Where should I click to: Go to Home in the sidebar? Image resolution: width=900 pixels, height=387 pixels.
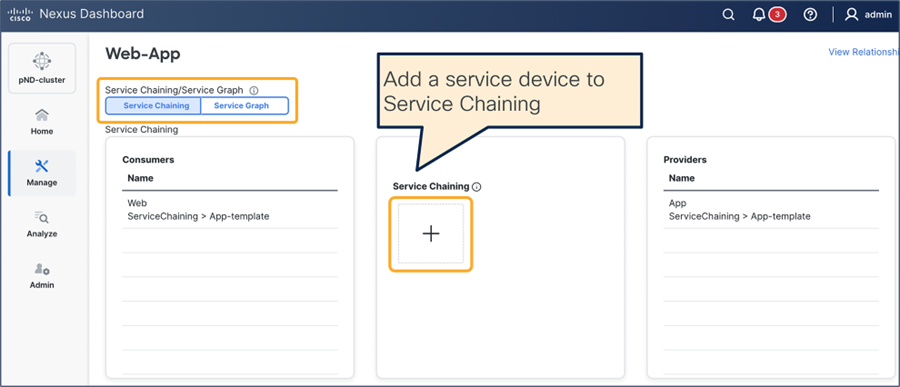tap(42, 122)
